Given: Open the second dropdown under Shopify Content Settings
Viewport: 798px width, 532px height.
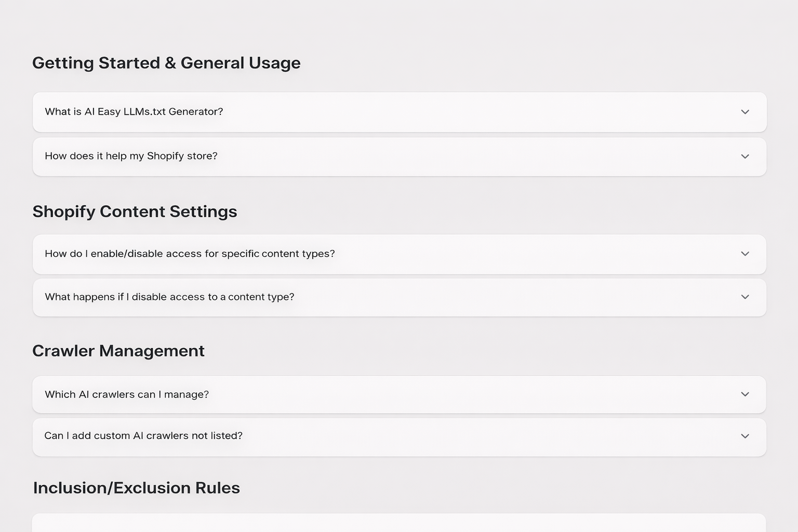Looking at the screenshot, I should point(399,297).
